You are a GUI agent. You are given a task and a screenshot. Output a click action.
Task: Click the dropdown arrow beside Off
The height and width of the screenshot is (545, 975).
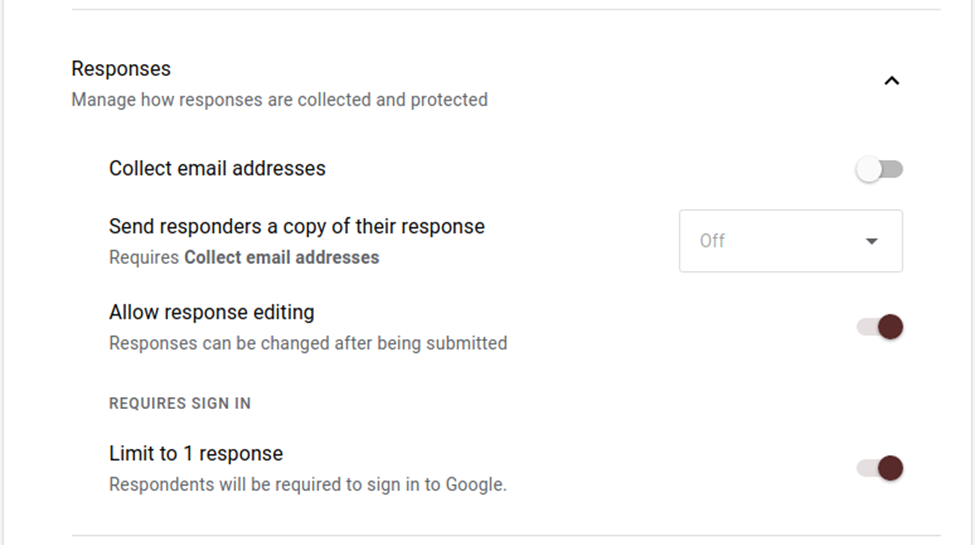871,241
